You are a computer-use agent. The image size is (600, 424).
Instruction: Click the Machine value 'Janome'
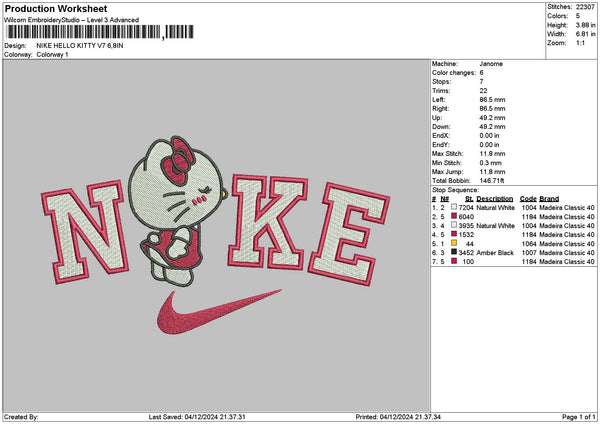491,64
